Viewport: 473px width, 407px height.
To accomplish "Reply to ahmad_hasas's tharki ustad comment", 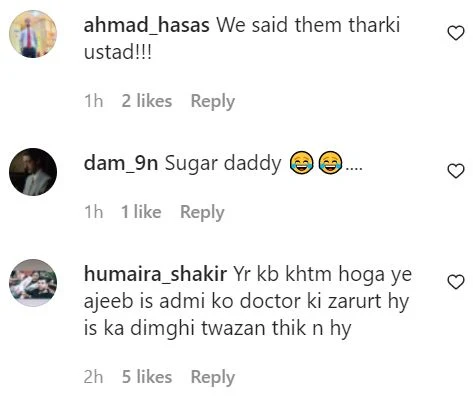I will coord(213,101).
